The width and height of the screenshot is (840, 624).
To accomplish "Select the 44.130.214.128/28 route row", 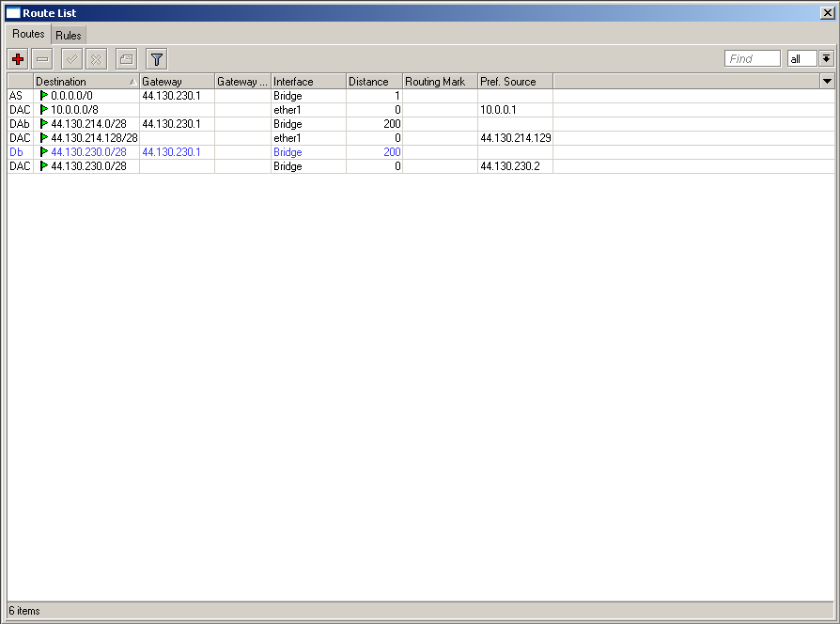I will tap(94, 138).
